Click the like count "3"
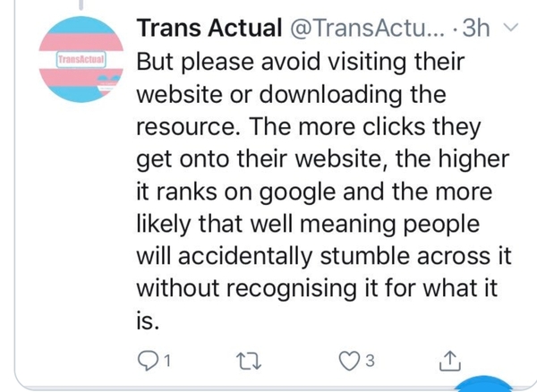Screen dimensions: 537x392 tap(371, 362)
